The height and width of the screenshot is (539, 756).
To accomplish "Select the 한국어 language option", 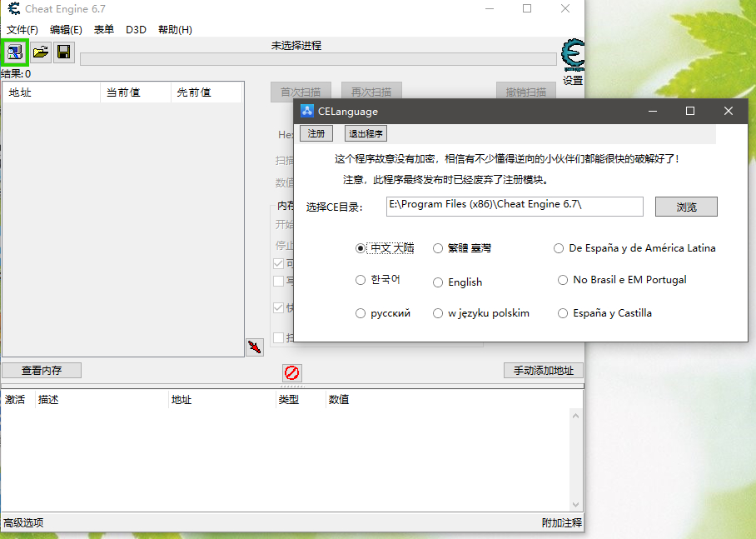I will click(378, 280).
